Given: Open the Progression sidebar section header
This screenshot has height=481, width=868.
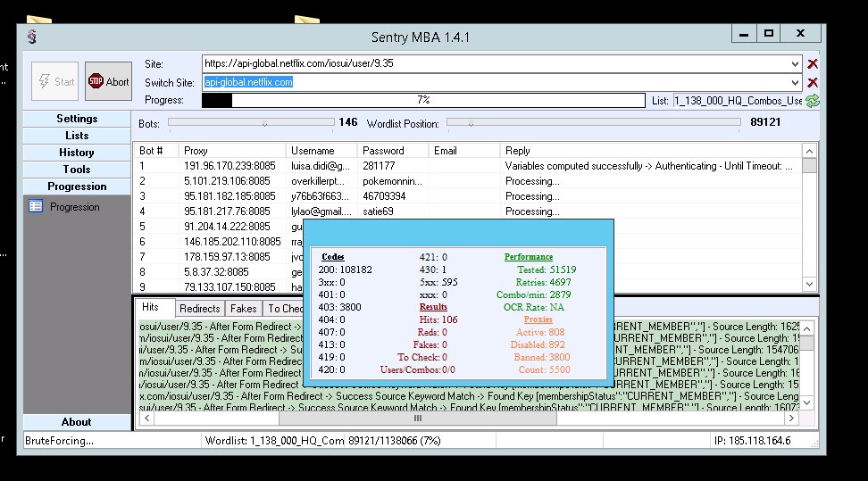Looking at the screenshot, I should pyautogui.click(x=77, y=187).
